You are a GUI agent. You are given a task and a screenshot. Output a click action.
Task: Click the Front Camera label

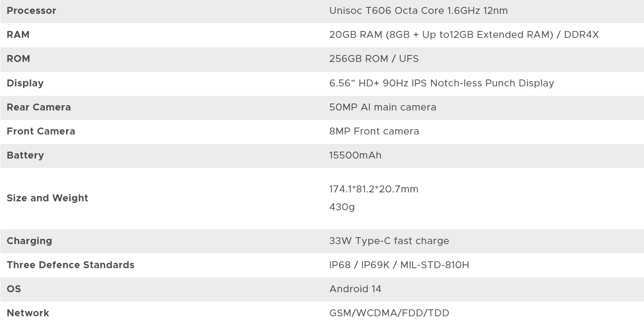click(41, 131)
